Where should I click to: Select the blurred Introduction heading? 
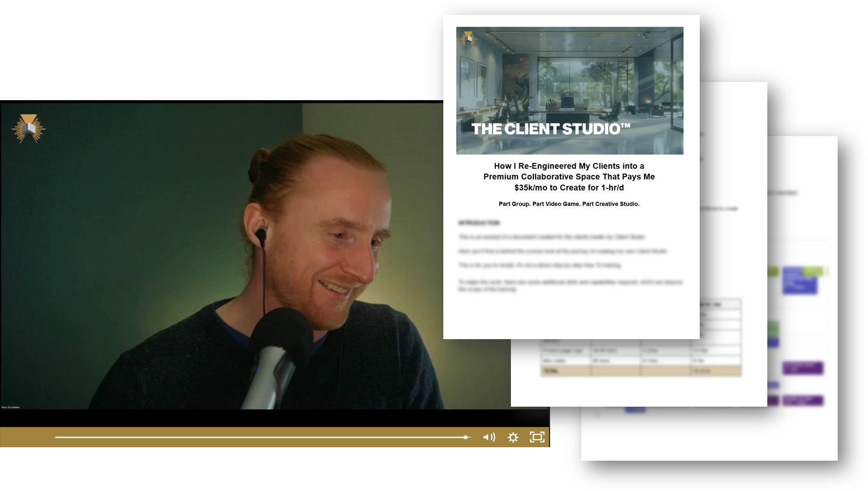pyautogui.click(x=479, y=223)
